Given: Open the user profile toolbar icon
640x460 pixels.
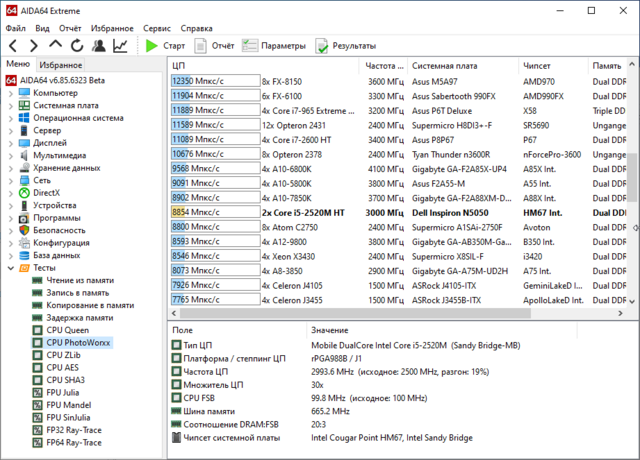Looking at the screenshot, I should point(98,45).
